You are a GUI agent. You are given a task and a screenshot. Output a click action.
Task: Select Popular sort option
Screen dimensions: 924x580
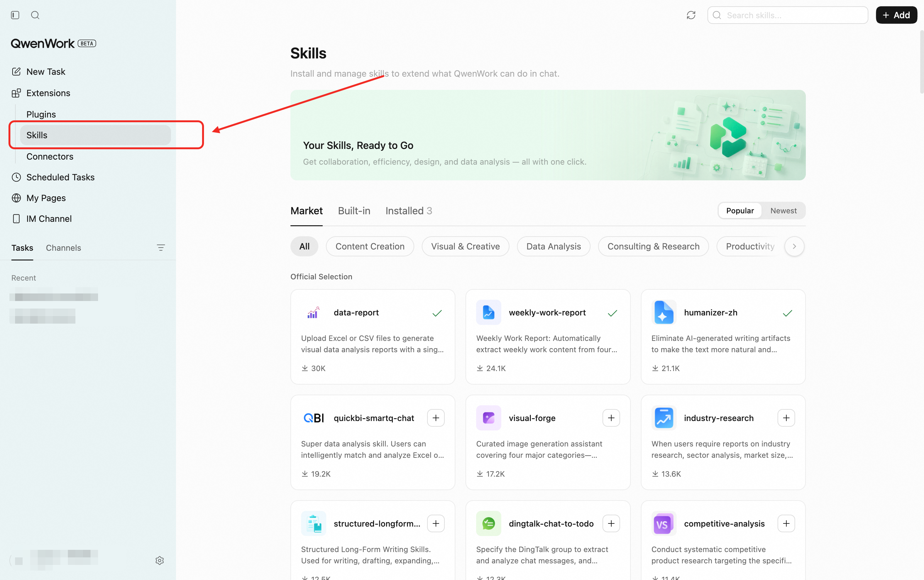coord(740,211)
